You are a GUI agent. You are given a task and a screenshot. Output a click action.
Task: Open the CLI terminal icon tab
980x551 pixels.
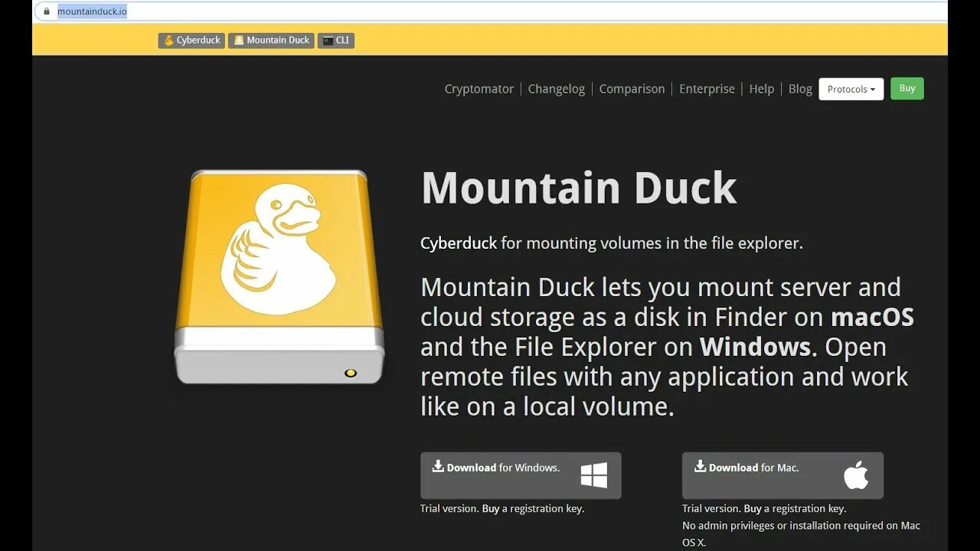click(328, 40)
